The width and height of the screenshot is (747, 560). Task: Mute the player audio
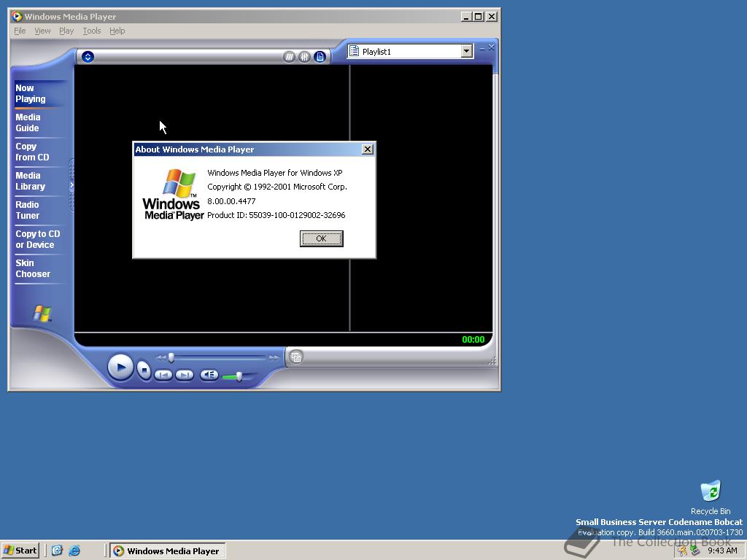pyautogui.click(x=209, y=376)
